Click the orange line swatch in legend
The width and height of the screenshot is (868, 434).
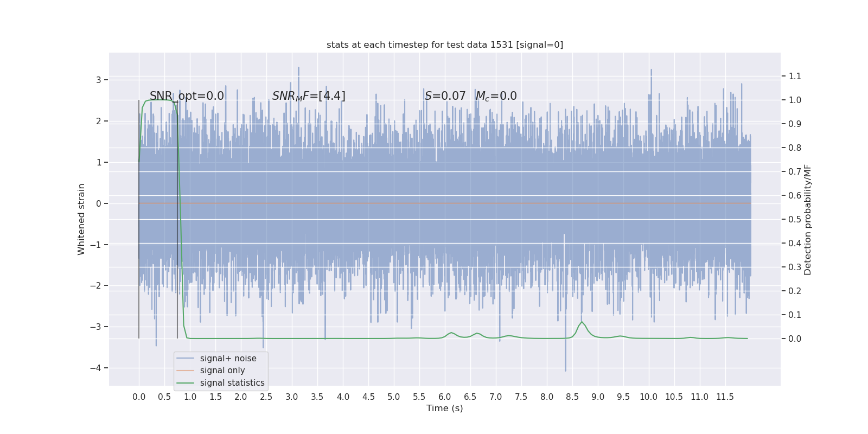coord(186,371)
